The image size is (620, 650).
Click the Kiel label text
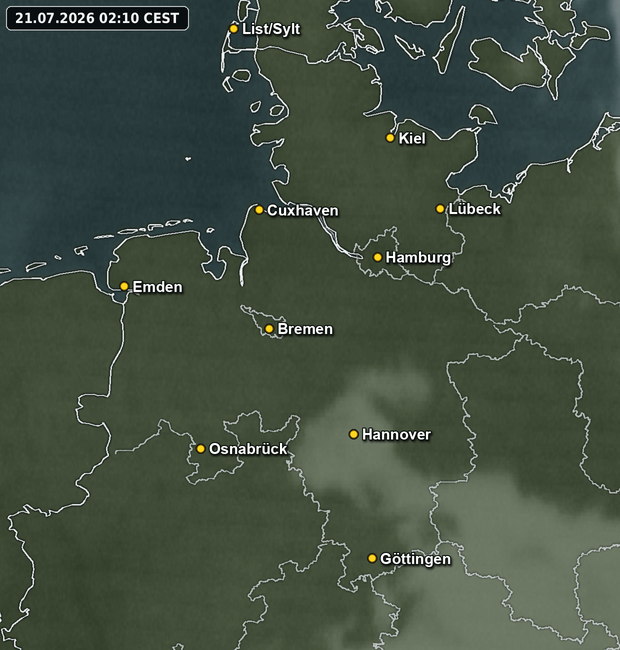coord(412,138)
